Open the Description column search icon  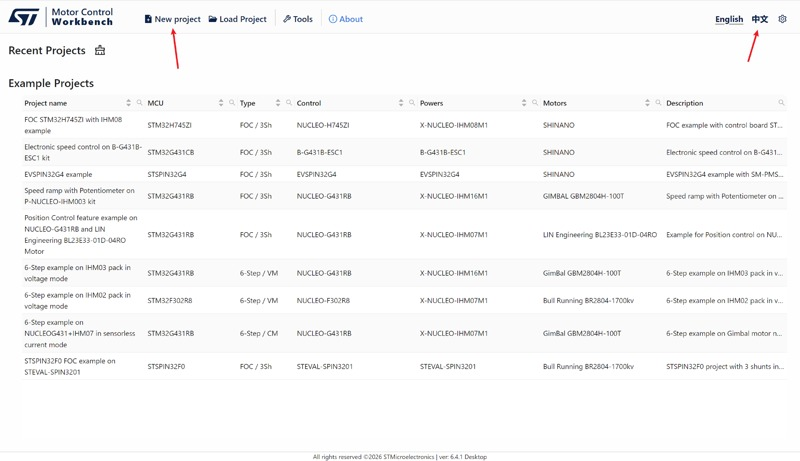point(781,103)
